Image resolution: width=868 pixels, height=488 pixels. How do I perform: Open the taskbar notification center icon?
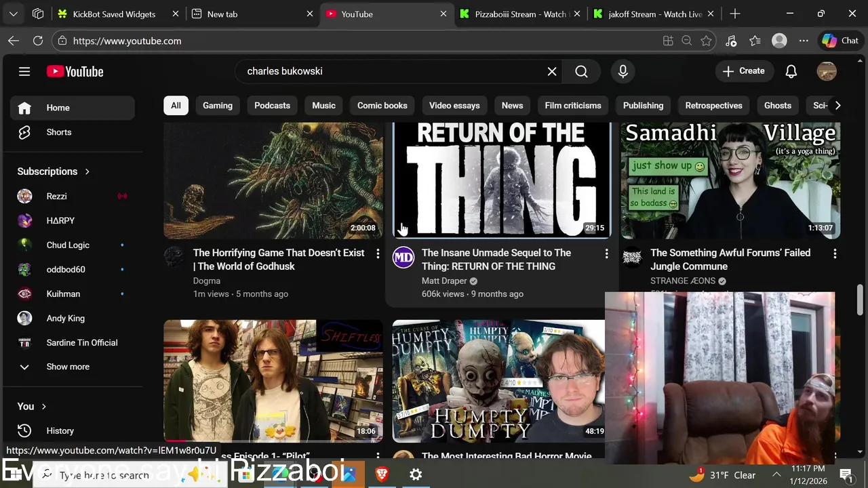click(x=846, y=474)
